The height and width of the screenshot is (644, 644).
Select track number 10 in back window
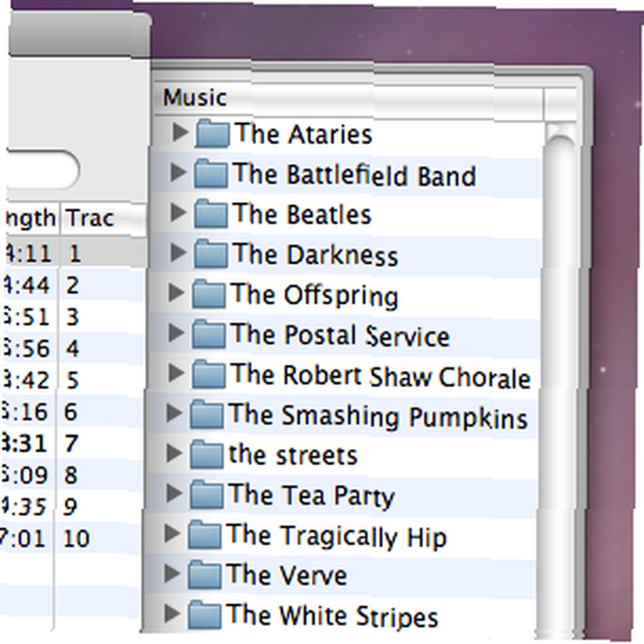pos(77,538)
